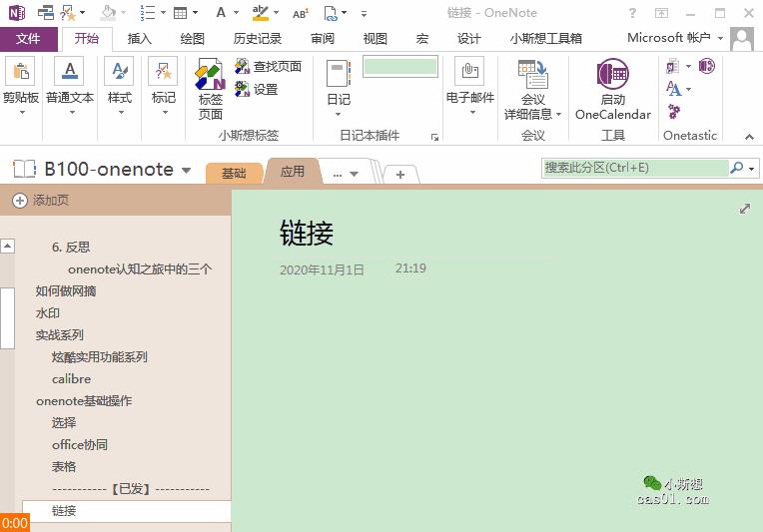This screenshot has width=763, height=532.
Task: Click the insert table icon in quick access toolbar
Action: click(181, 13)
